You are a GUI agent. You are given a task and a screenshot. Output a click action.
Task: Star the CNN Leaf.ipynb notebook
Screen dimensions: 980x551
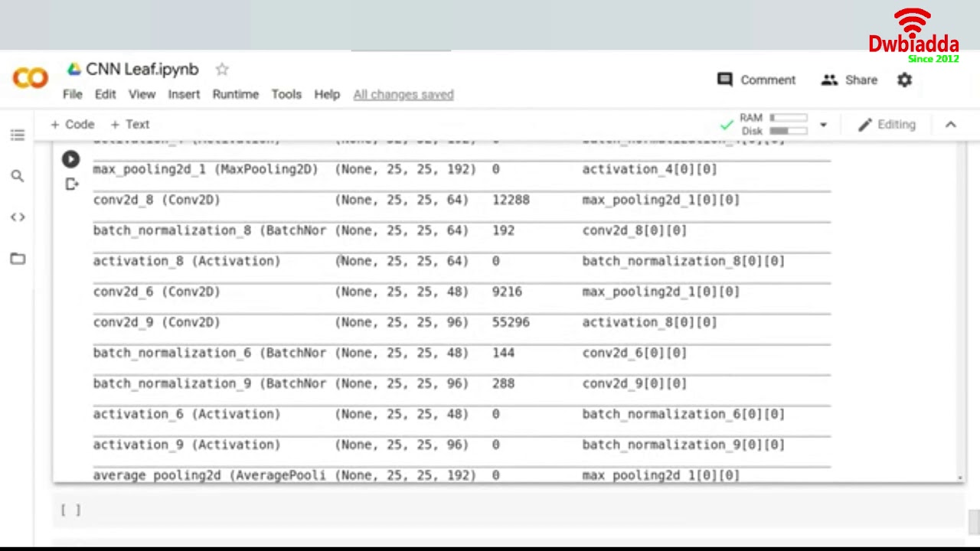[222, 70]
